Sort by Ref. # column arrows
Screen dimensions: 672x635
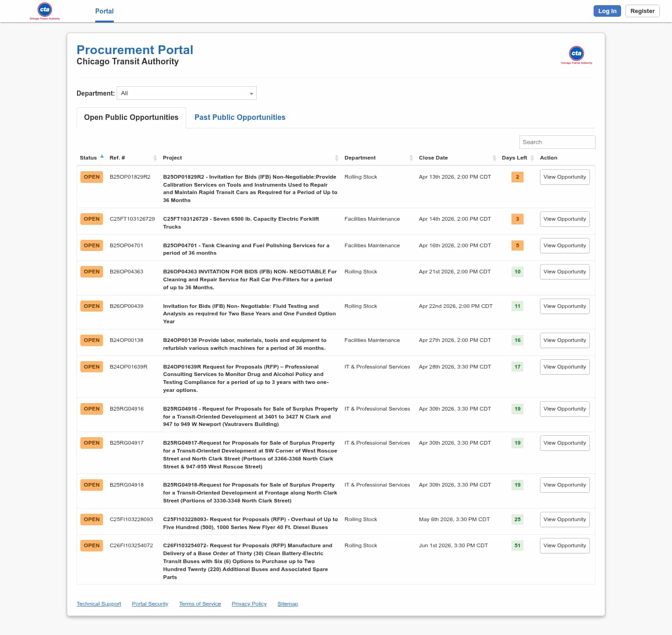(155, 158)
